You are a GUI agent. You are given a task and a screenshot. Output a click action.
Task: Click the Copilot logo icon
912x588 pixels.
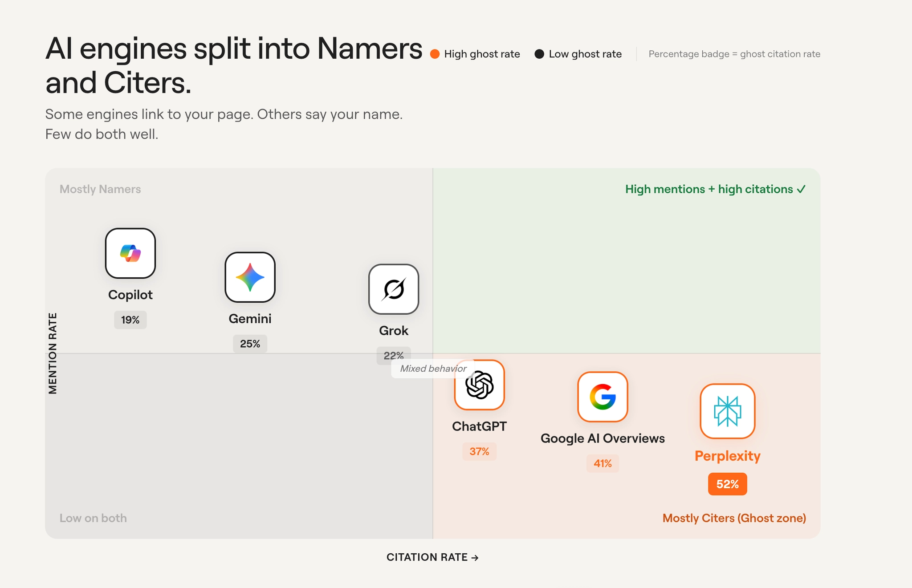(130, 253)
